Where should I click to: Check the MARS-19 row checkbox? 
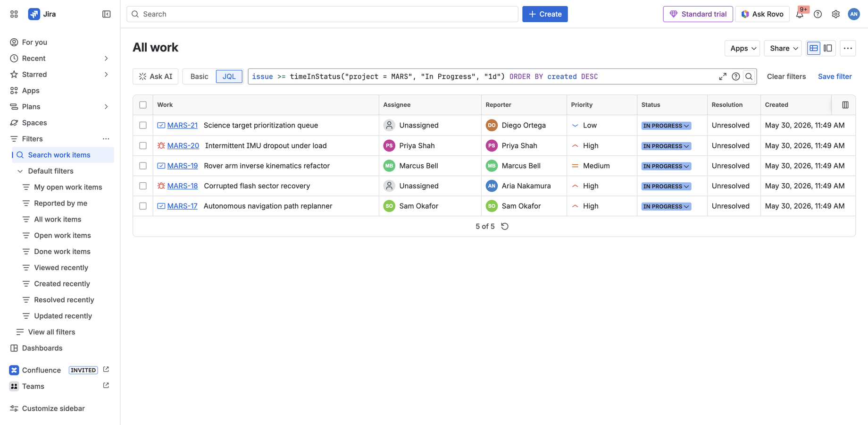[143, 166]
